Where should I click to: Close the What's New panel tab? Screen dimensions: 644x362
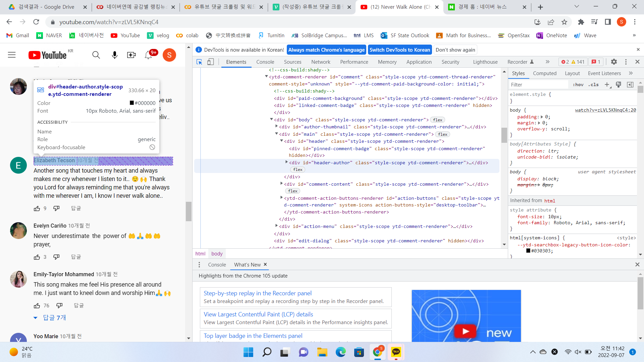click(x=265, y=264)
